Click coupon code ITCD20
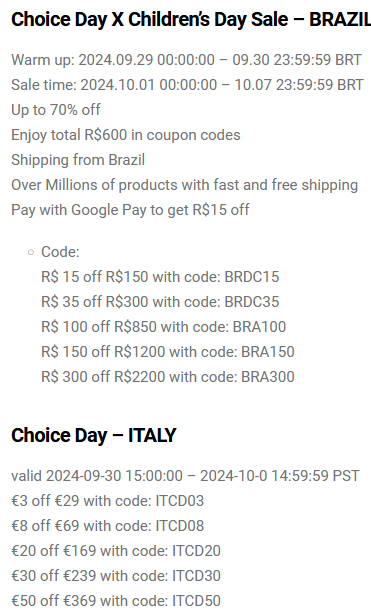Viewport: 371px width, 615px height. point(196,551)
